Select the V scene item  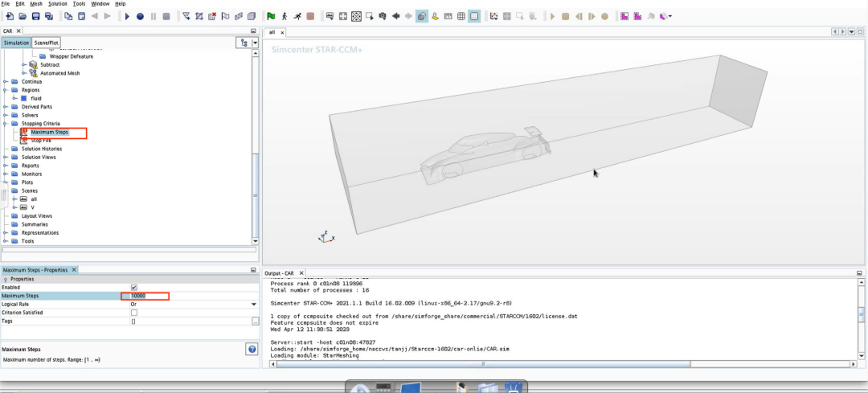point(33,207)
